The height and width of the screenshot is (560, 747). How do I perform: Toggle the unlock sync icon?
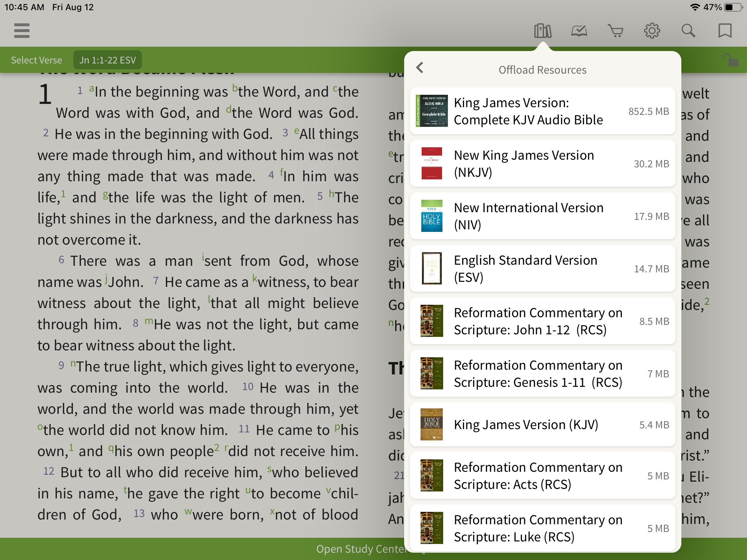pyautogui.click(x=731, y=60)
